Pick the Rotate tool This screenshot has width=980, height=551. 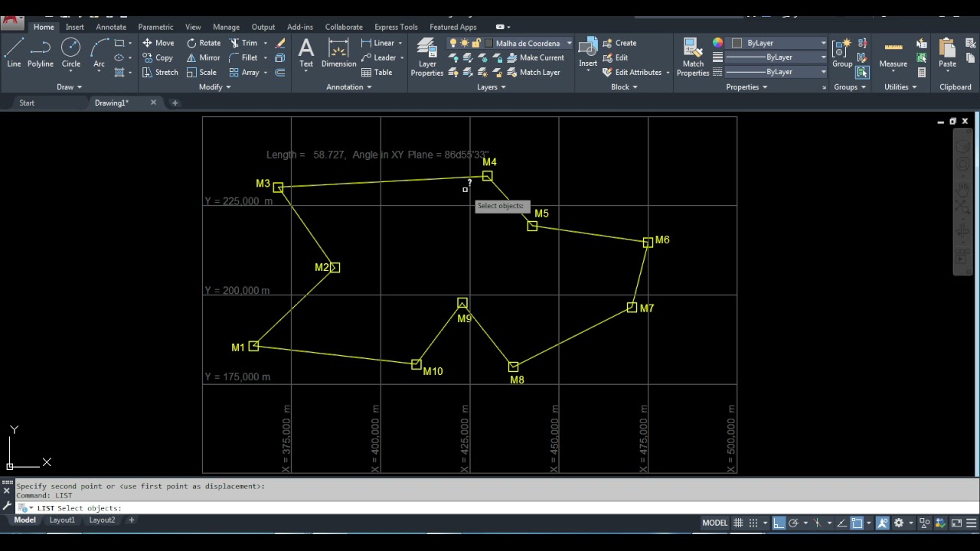pos(203,43)
